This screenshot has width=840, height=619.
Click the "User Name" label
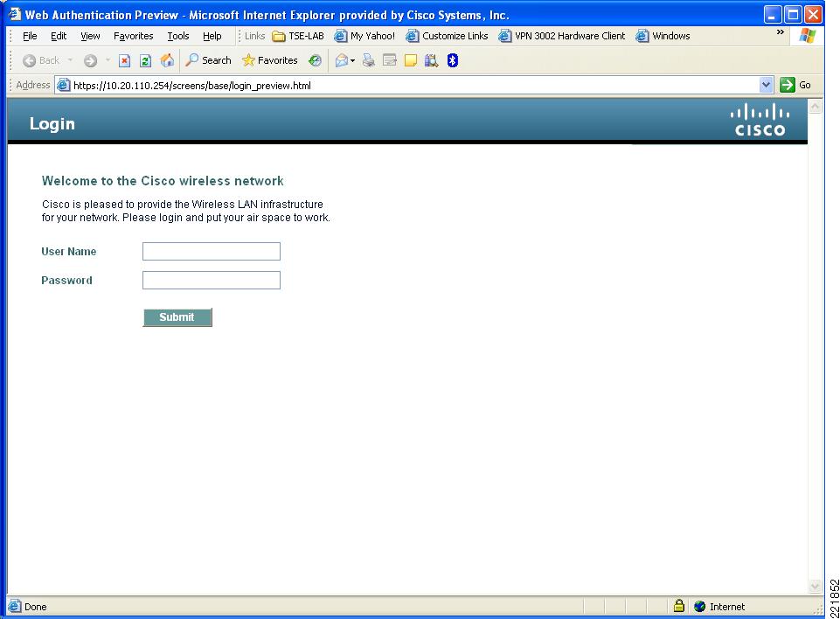[x=68, y=251]
